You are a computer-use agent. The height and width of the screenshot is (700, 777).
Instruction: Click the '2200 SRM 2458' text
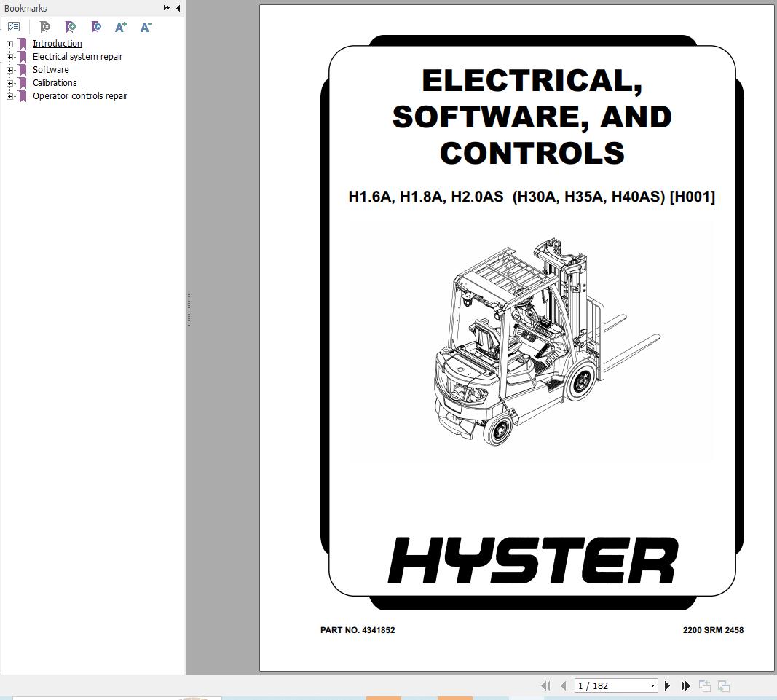coord(713,630)
